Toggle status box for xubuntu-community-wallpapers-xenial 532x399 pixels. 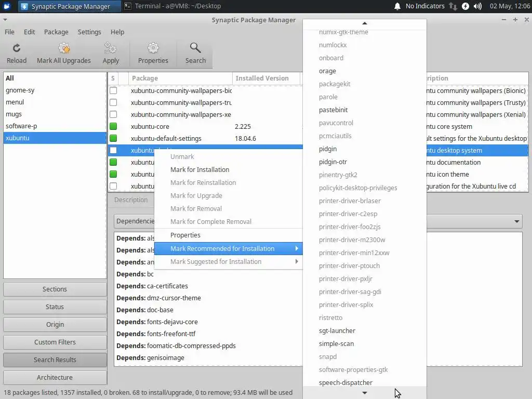pyautogui.click(x=113, y=115)
